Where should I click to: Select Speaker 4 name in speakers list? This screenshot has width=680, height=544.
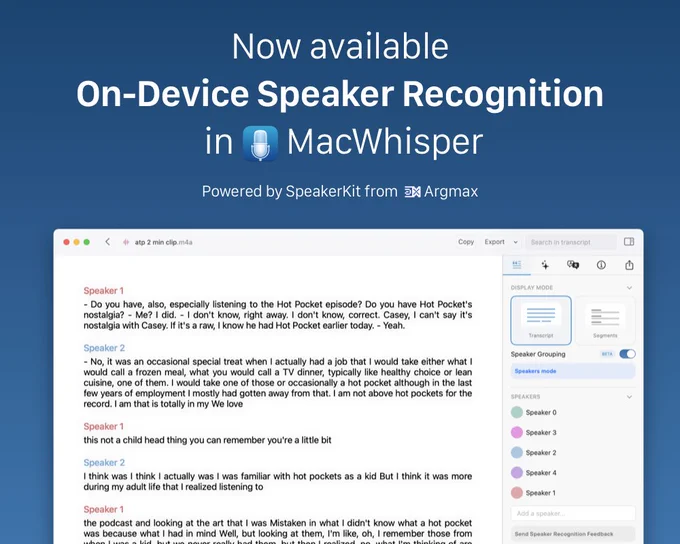click(x=541, y=472)
